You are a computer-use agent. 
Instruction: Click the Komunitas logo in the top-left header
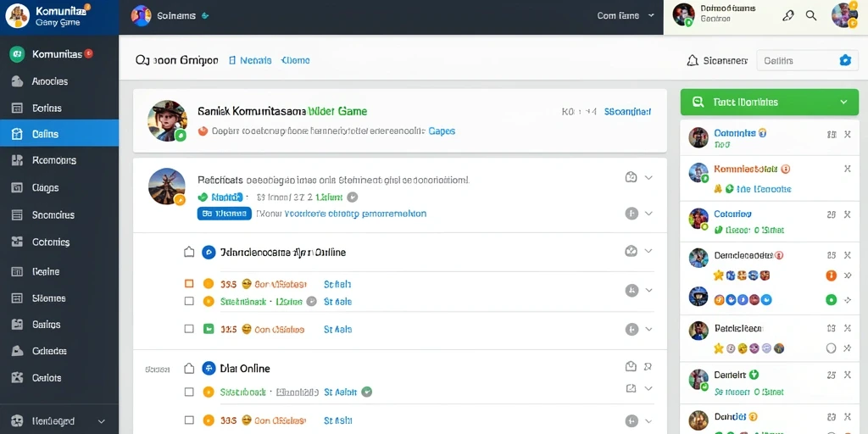tap(17, 16)
